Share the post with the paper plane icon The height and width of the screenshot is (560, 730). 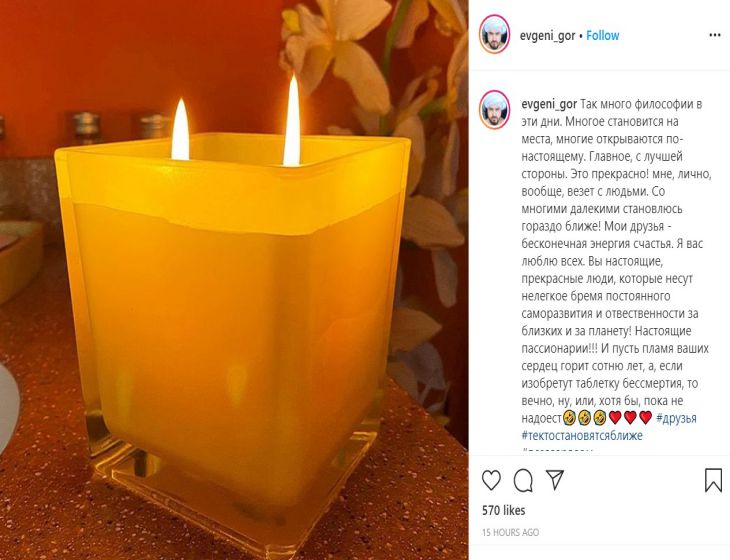click(x=555, y=479)
